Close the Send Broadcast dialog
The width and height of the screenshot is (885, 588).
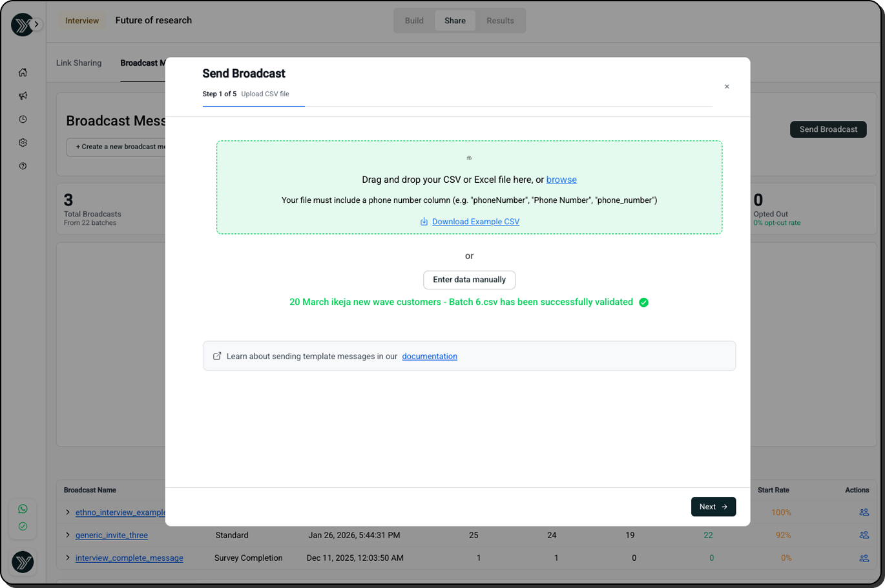click(x=727, y=87)
